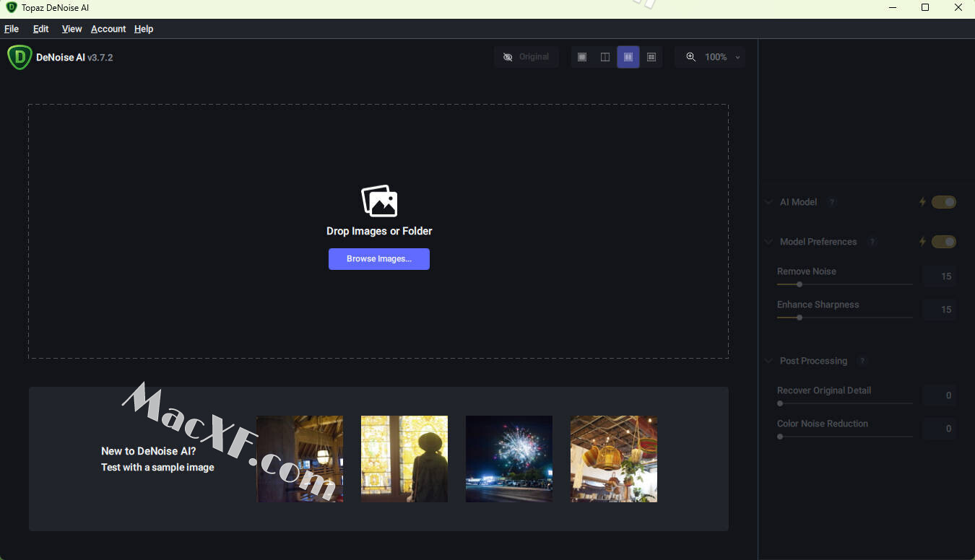Open the AI Model help tooltip
Screen dimensions: 975x560
[832, 202]
